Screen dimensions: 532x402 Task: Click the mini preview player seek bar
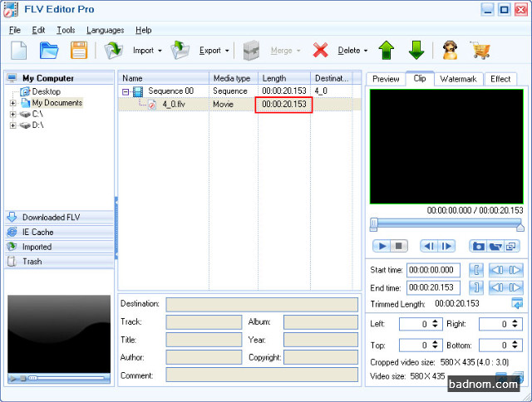[66, 378]
